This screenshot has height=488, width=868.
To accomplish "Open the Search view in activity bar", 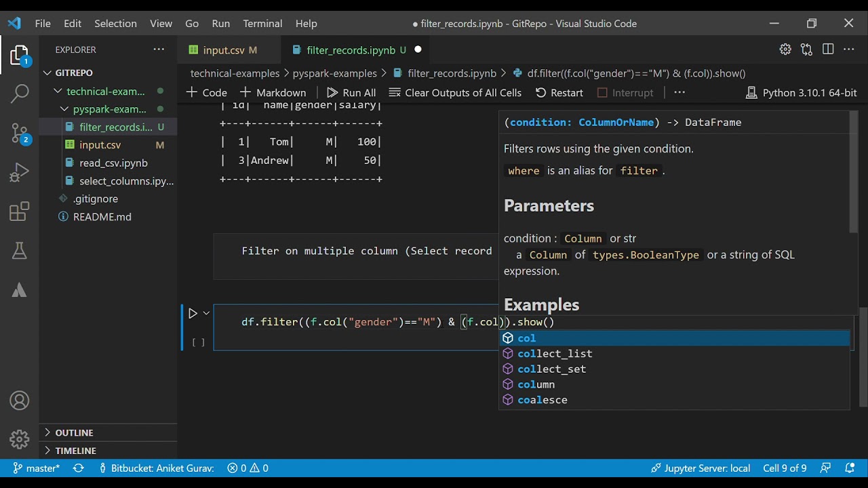I will pyautogui.click(x=20, y=94).
